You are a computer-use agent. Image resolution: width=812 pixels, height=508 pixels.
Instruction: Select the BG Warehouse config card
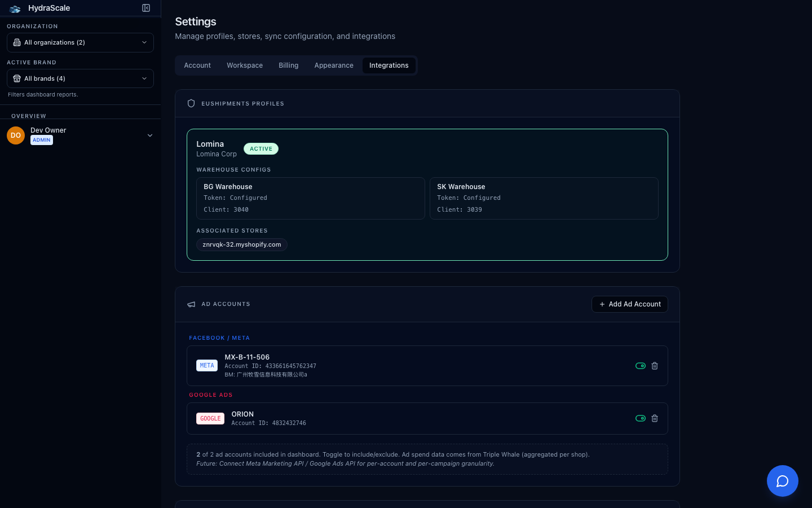tap(311, 198)
